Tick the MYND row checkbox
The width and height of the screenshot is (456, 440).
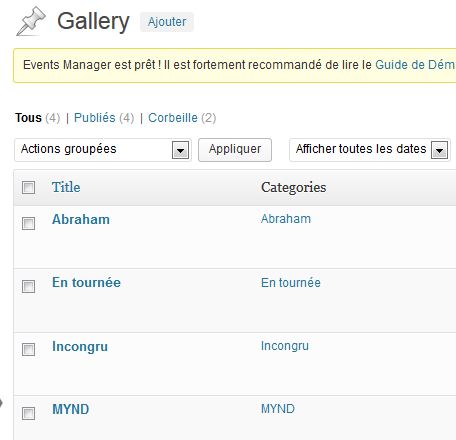(x=28, y=413)
